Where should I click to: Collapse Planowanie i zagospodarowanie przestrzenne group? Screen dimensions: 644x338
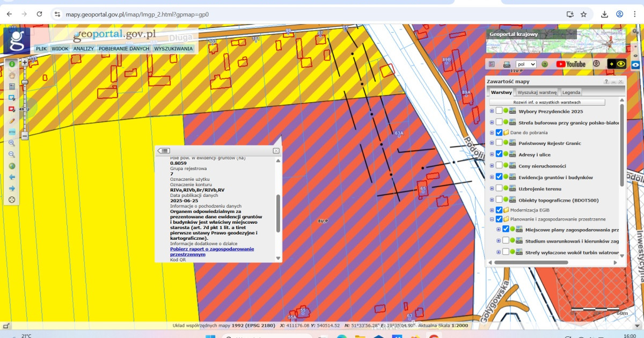492,219
